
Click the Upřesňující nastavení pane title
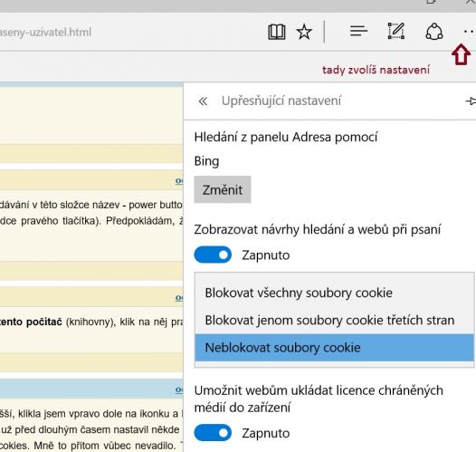click(x=281, y=101)
